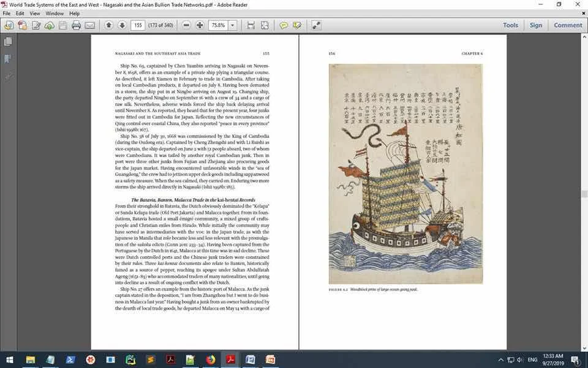This screenshot has height=368, width=588.
Task: Close the document with the small X
Action: pos(584,13)
